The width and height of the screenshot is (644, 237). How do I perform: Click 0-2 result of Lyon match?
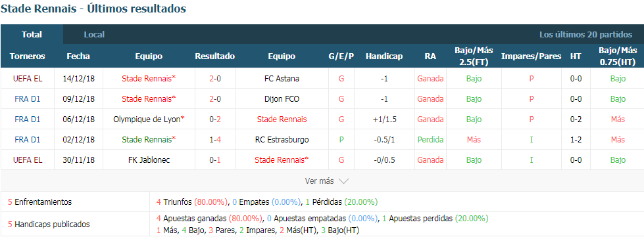(215, 119)
